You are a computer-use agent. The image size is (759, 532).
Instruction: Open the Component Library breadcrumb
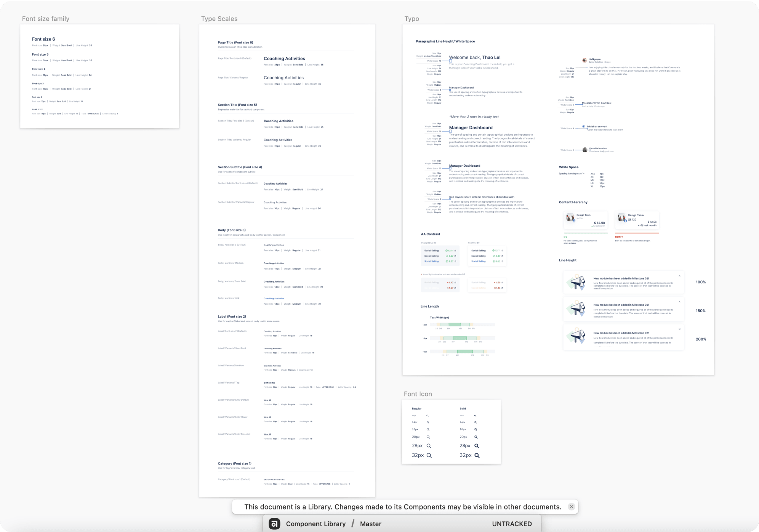316,524
